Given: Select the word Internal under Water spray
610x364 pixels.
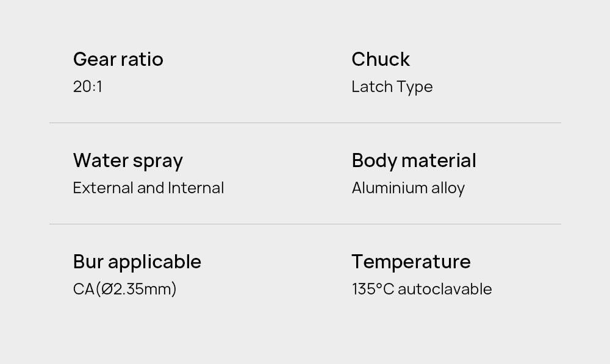Looking at the screenshot, I should click(x=196, y=188).
